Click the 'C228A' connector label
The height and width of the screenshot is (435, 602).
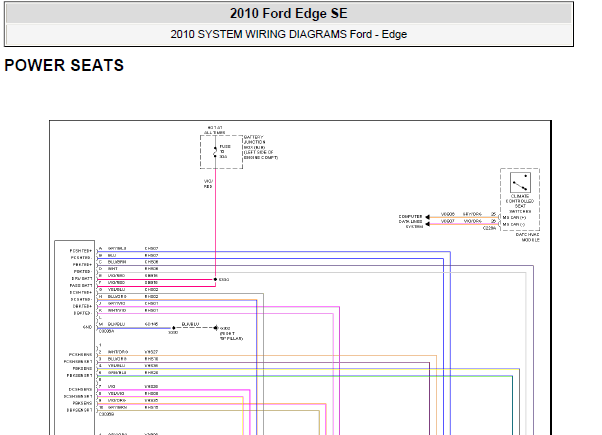click(489, 228)
